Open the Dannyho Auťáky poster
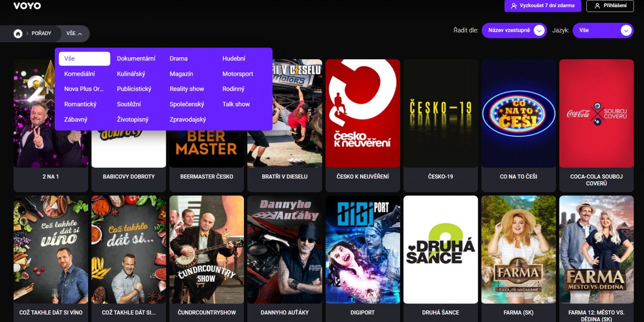The height and width of the screenshot is (322, 644). (x=285, y=249)
